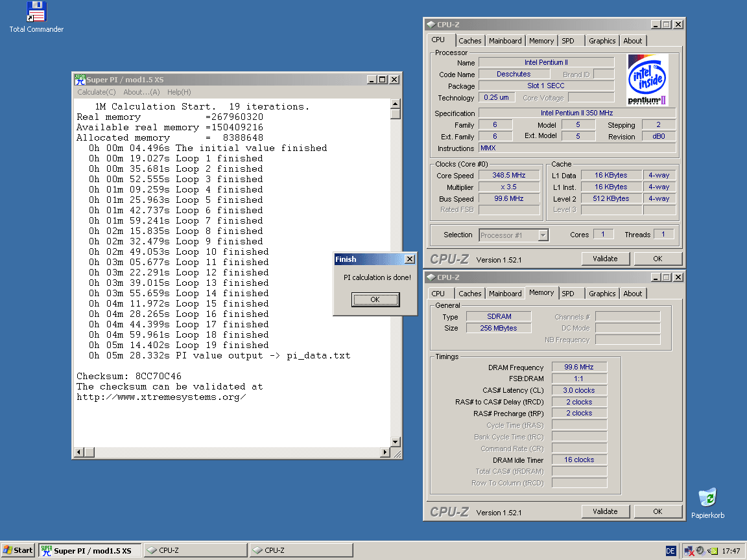Viewport: 747px width, 560px height.
Task: Click Super PI horizontal scrollbar right arrow
Action: click(385, 452)
